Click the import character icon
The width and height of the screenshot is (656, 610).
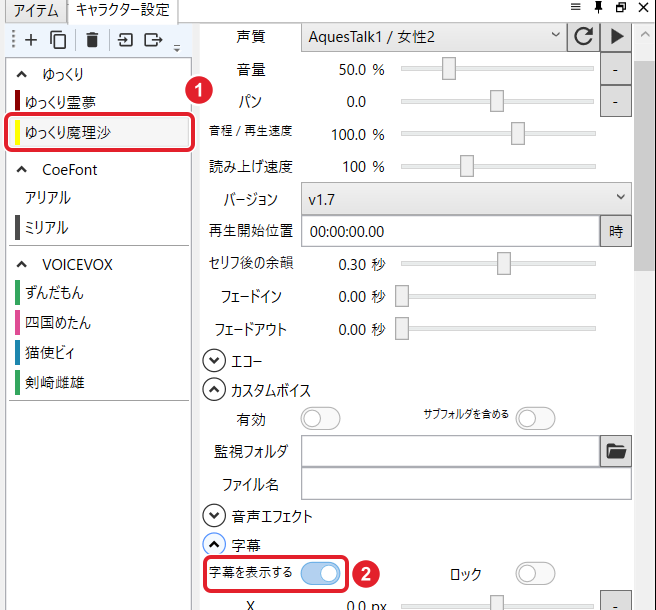coord(125,40)
